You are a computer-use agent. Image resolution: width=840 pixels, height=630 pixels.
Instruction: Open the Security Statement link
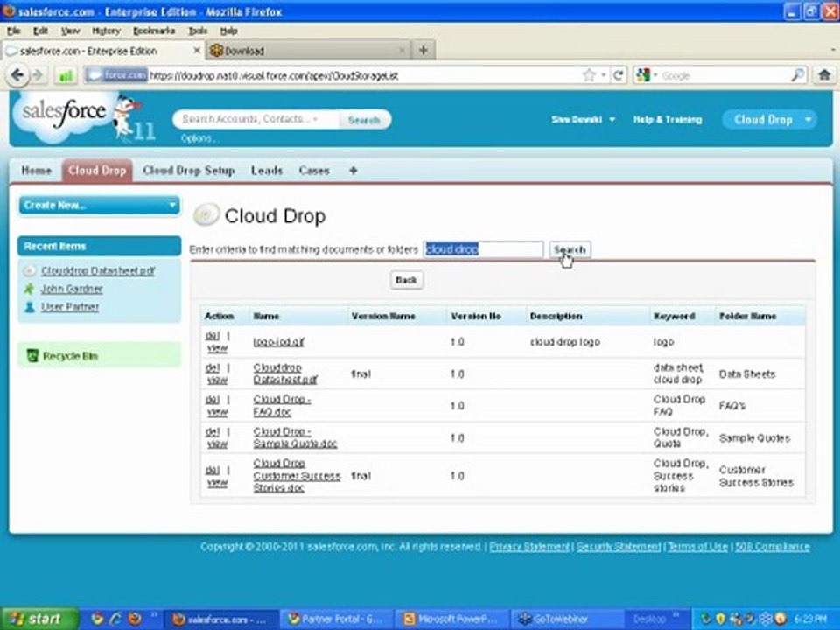coord(619,547)
